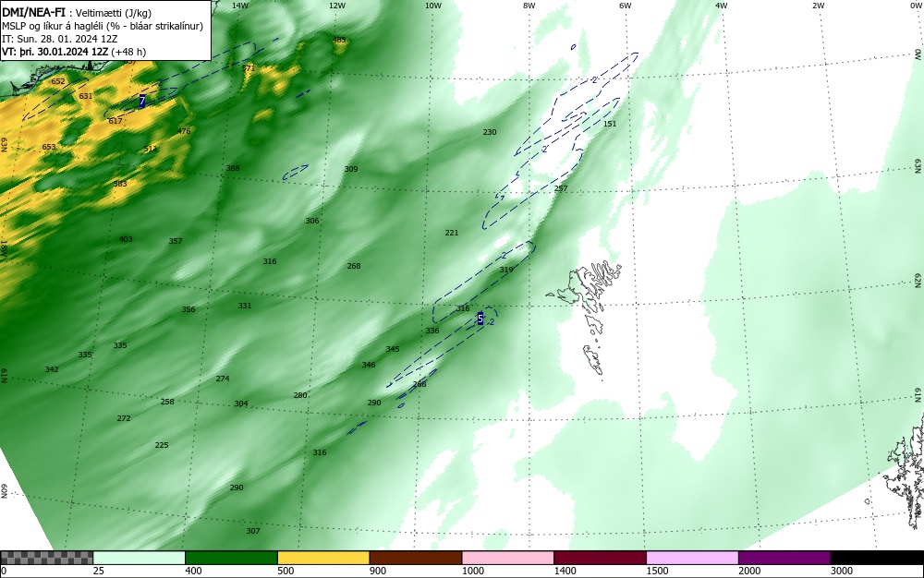This screenshot has width=924, height=578.
Task: Click the 272 map value
Action: coord(124,418)
